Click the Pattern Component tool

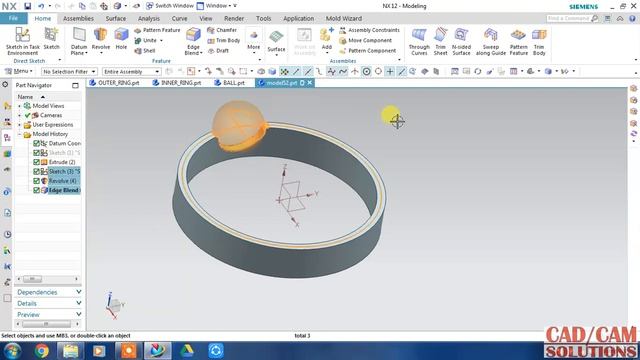click(x=368, y=51)
